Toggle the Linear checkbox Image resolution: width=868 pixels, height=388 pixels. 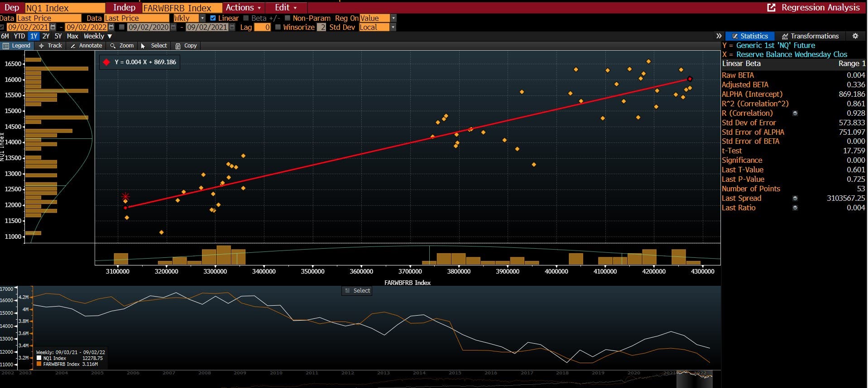[213, 18]
